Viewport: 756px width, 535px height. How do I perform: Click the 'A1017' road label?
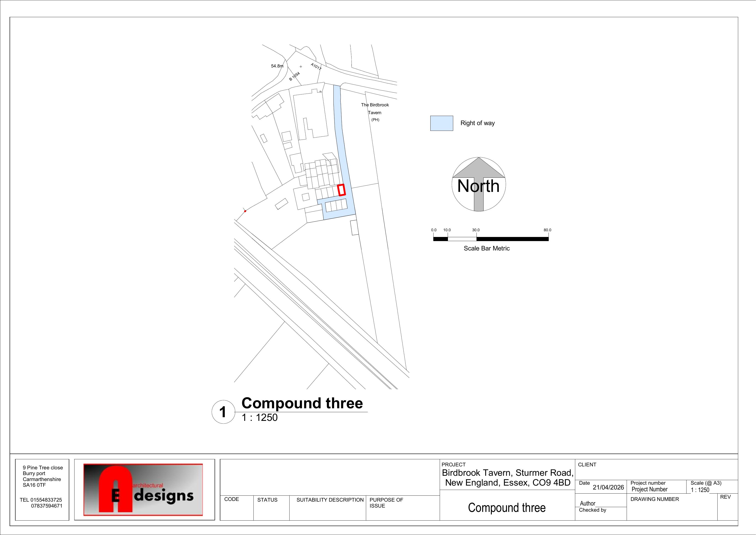click(x=316, y=66)
